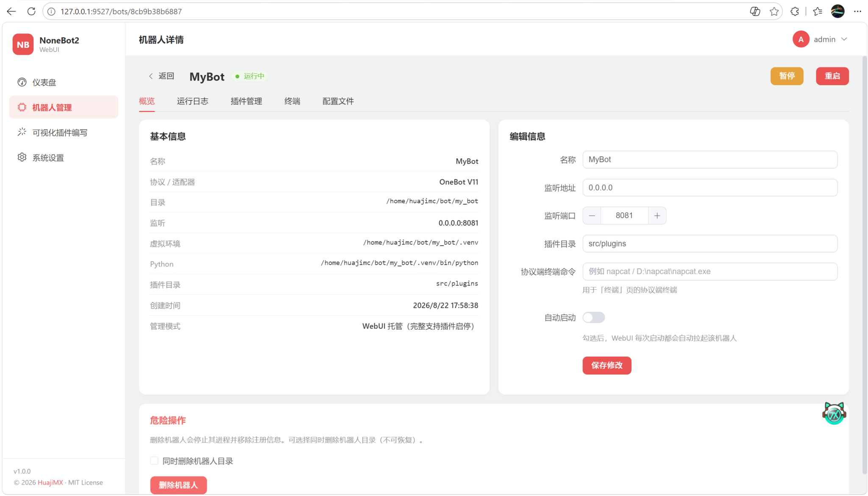868x496 pixels.
Task: Pause the bot with 暂停 button
Action: click(x=787, y=76)
